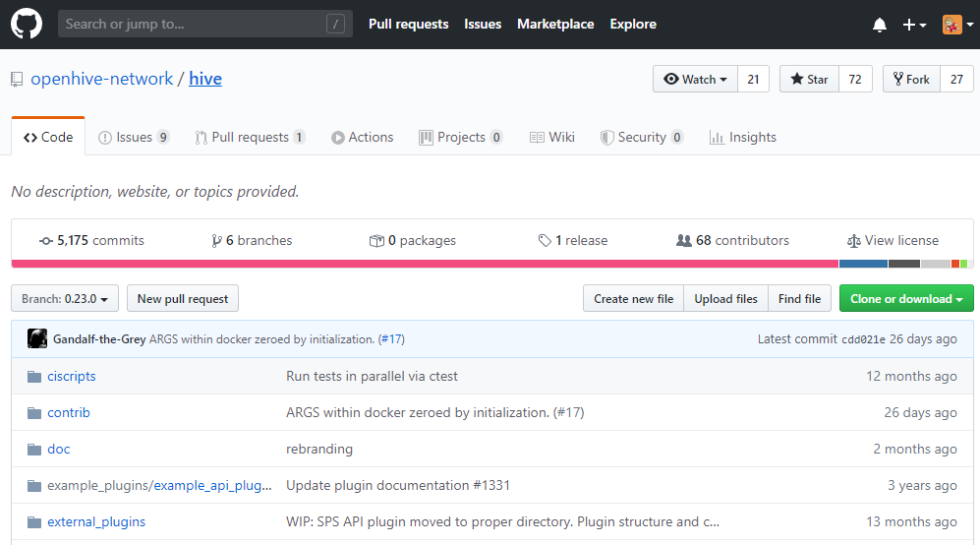
Task: Click the repository book icon
Action: 17,80
